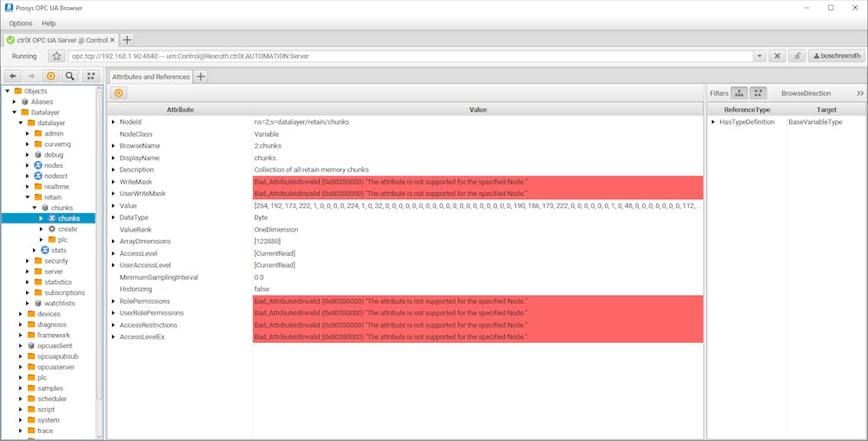Click the back navigation arrow button

tap(12, 77)
